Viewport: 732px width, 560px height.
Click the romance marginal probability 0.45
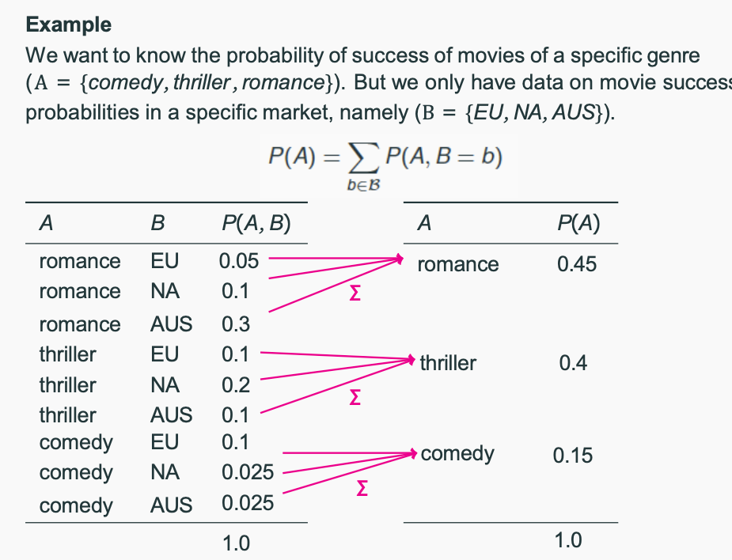point(577,264)
